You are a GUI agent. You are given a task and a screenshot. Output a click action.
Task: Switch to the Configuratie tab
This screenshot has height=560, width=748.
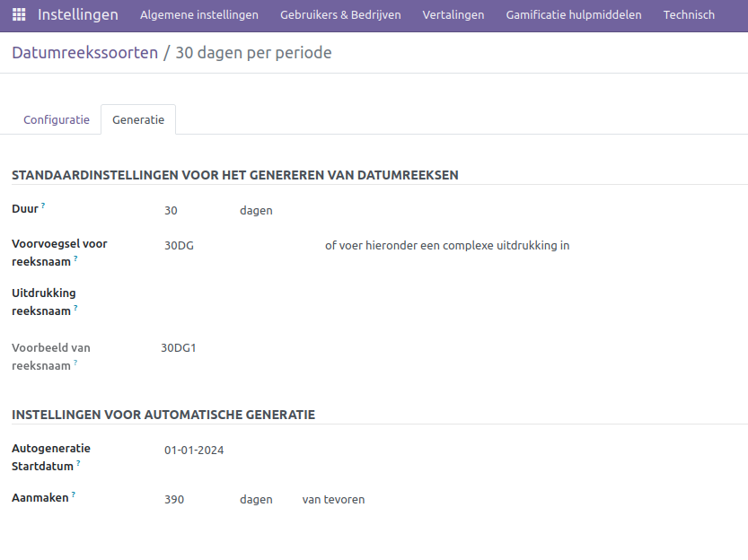[x=56, y=119]
